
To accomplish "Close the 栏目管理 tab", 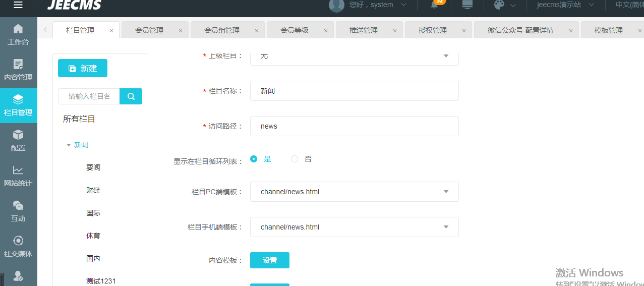I will coord(111,31).
